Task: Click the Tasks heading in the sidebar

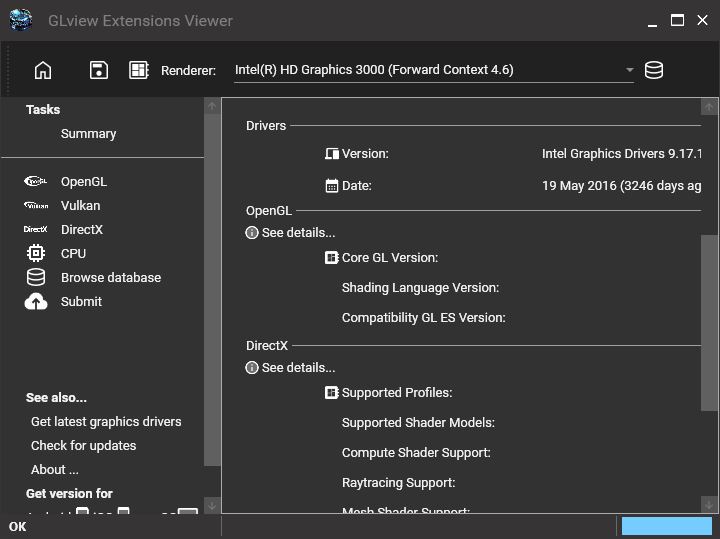Action: 43,109
